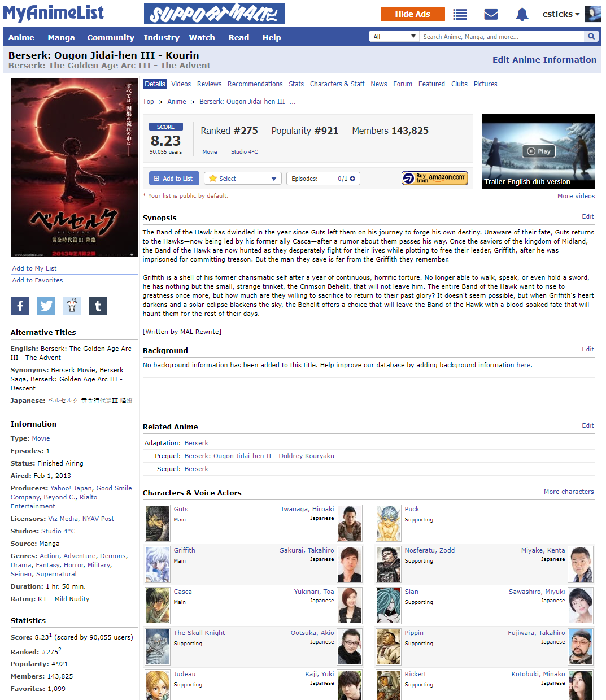
Task: Open Miyake, Kenta voice actor photo
Action: (x=581, y=564)
